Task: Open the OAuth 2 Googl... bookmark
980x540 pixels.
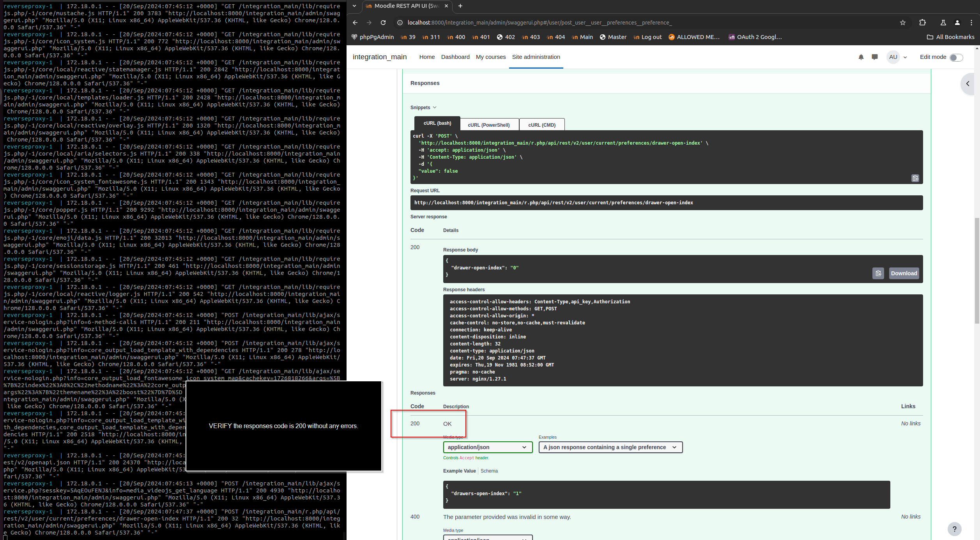Action: [x=755, y=37]
